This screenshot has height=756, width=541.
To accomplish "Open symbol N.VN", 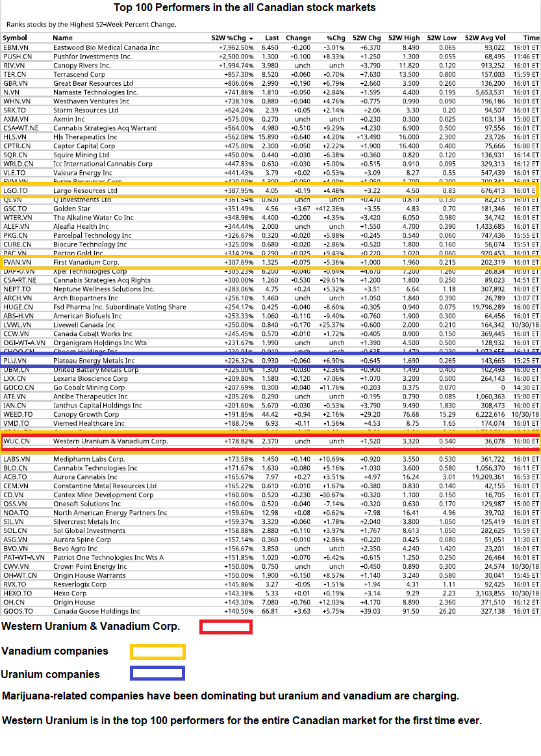I will 11,92.
